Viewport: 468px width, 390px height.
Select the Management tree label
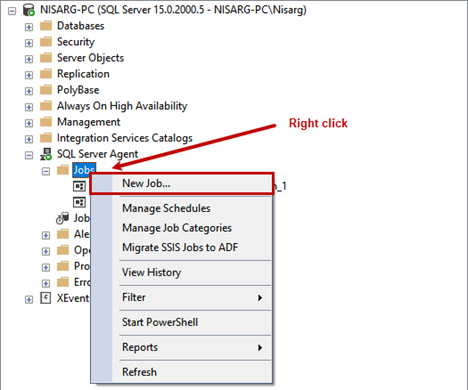(x=89, y=122)
